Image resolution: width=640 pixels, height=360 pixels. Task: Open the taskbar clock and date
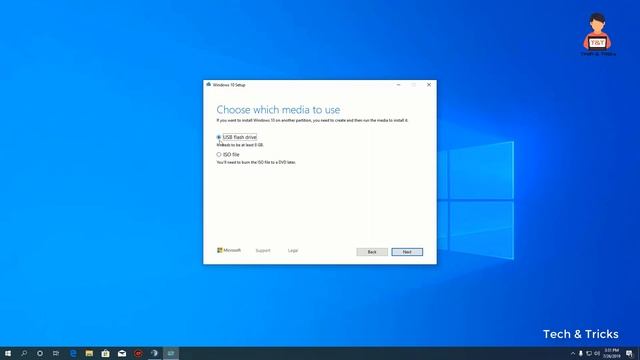(611, 353)
